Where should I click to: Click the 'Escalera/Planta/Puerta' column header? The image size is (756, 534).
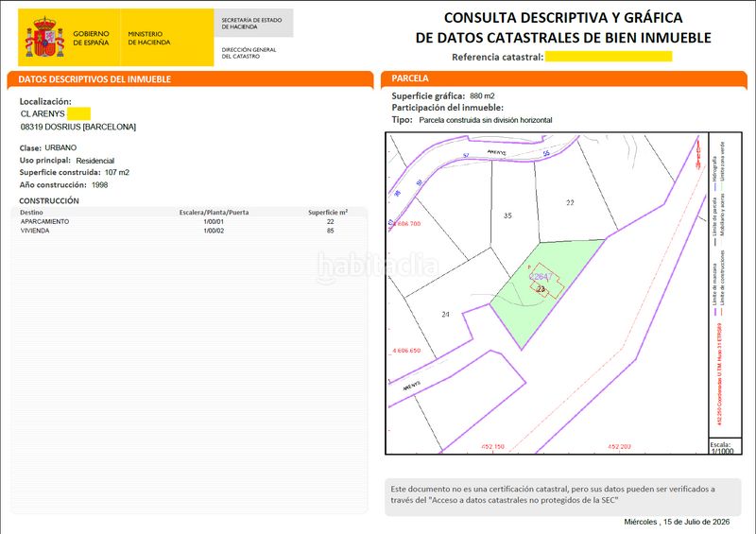[215, 213]
